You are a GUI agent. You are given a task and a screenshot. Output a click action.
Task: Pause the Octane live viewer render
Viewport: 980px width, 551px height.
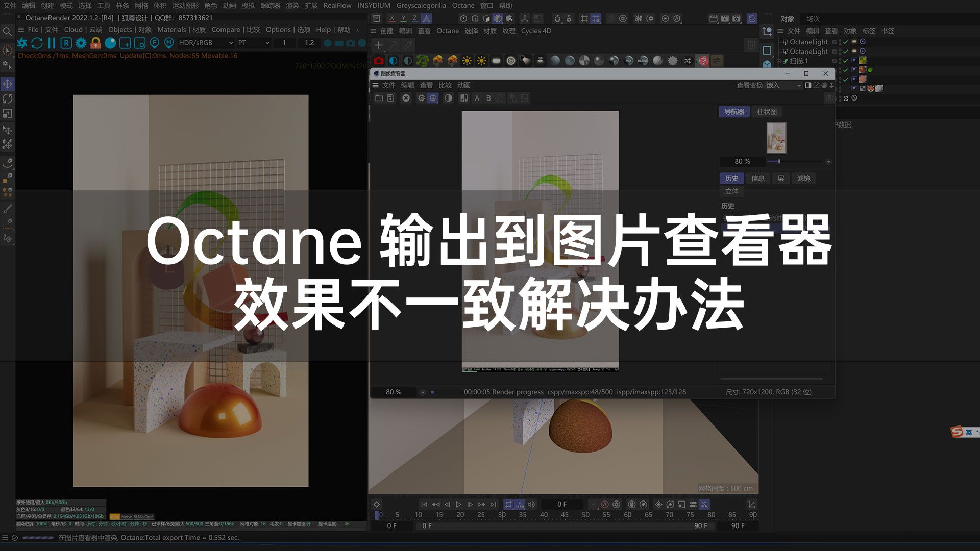(x=52, y=43)
